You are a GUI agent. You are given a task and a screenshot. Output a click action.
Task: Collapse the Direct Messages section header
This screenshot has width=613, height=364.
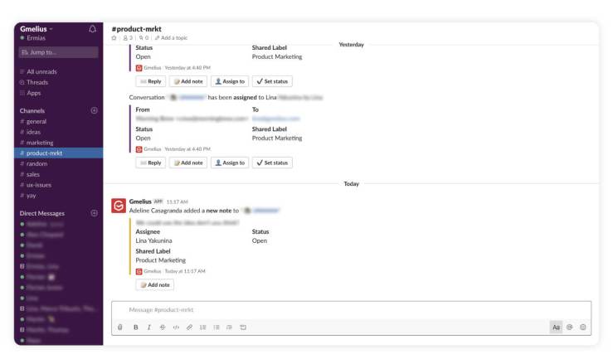click(41, 213)
